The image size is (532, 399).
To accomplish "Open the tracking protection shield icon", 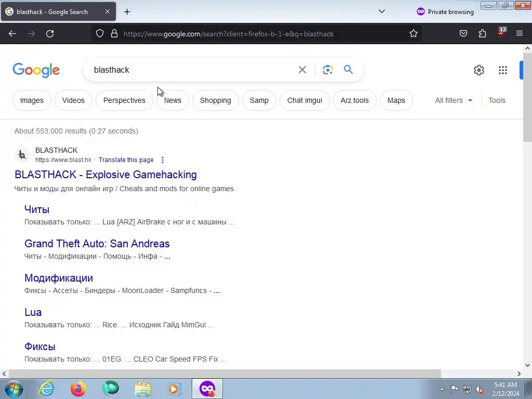I will coord(99,34).
